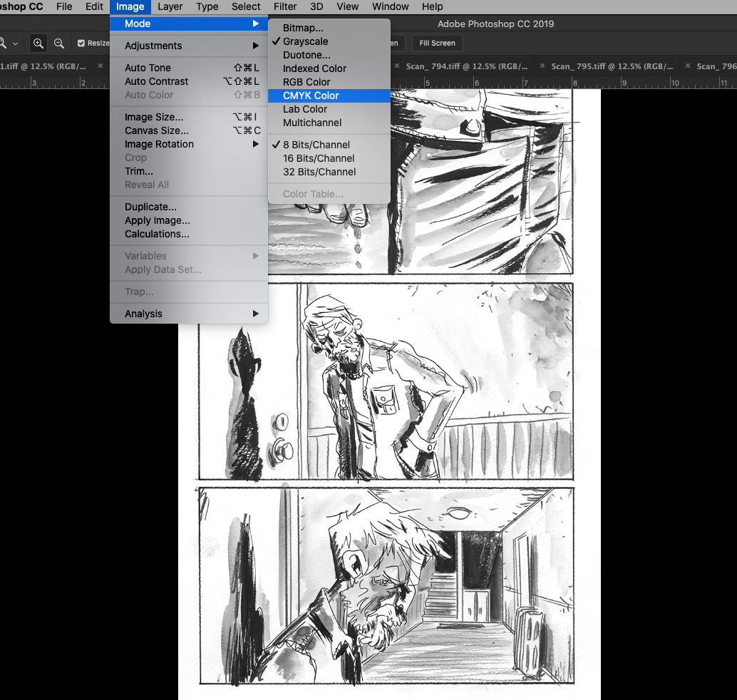
Task: Click the Zoom Out magnifier icon
Action: click(58, 43)
